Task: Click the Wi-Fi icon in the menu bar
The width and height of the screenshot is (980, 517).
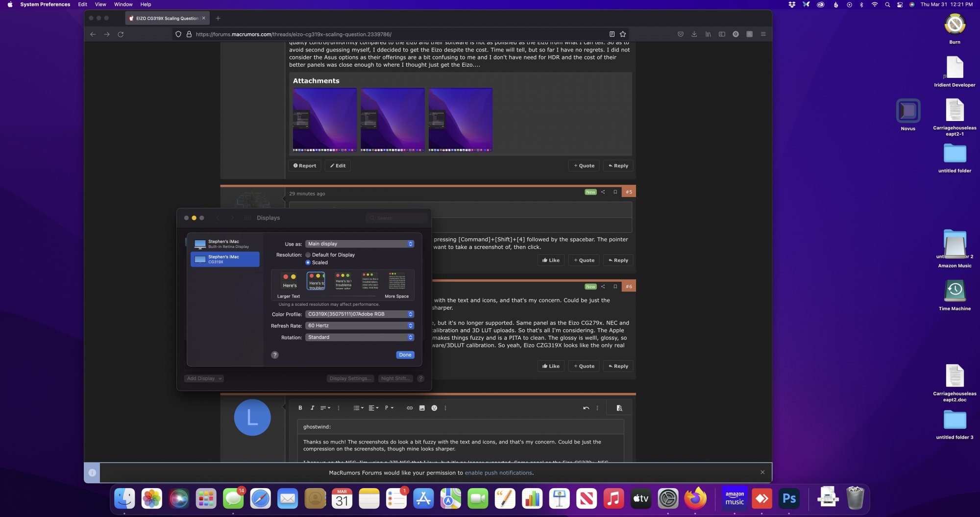Action: [x=875, y=4]
